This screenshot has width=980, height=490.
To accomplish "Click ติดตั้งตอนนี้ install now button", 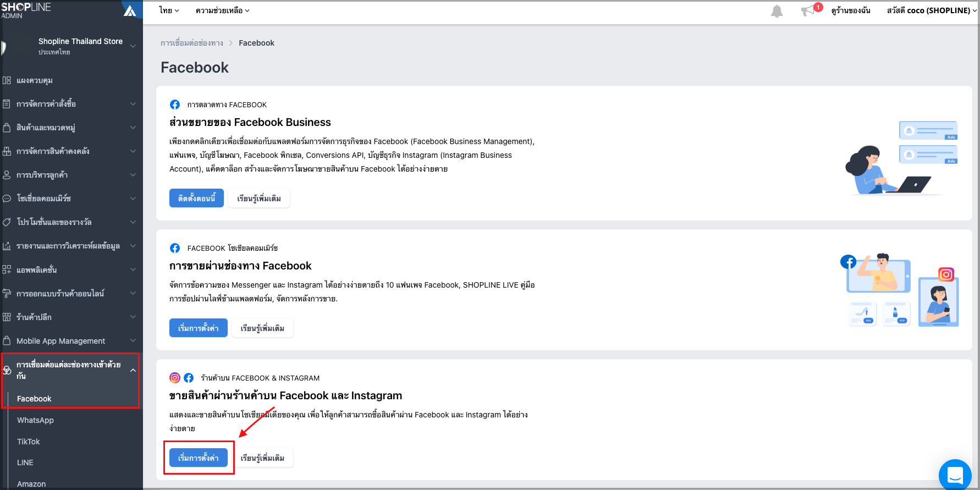I will coord(196,198).
